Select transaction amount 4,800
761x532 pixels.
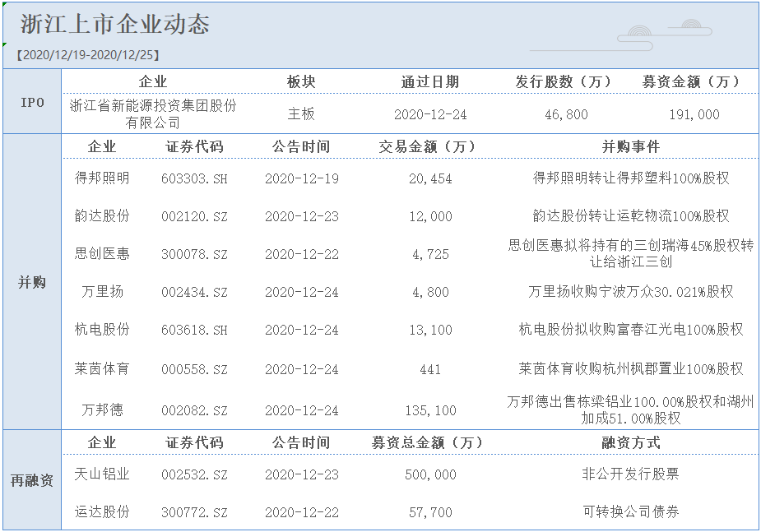tap(430, 293)
